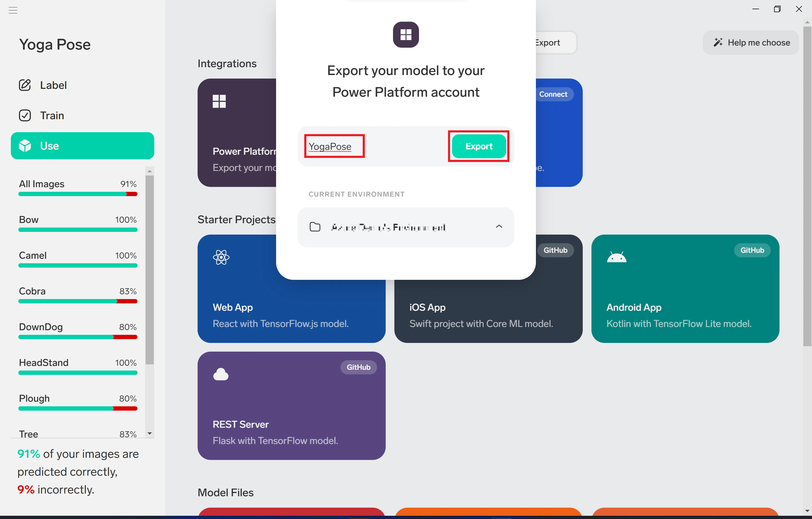Click the cloud icon on REST Server card
The image size is (812, 519).
221,374
